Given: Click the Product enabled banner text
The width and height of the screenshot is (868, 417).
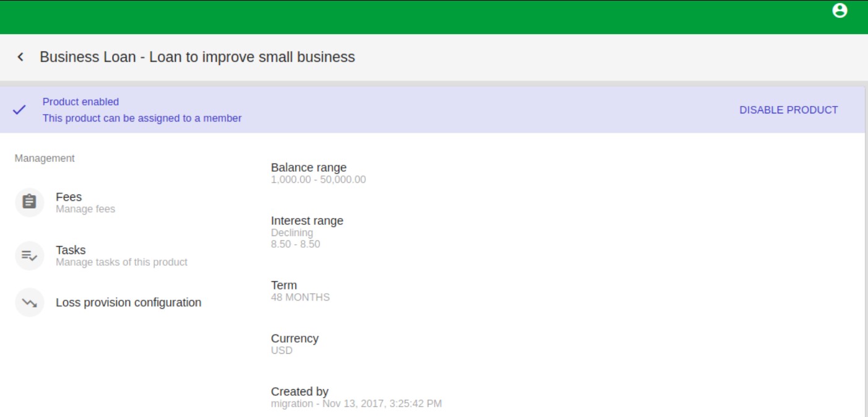Looking at the screenshot, I should (80, 102).
